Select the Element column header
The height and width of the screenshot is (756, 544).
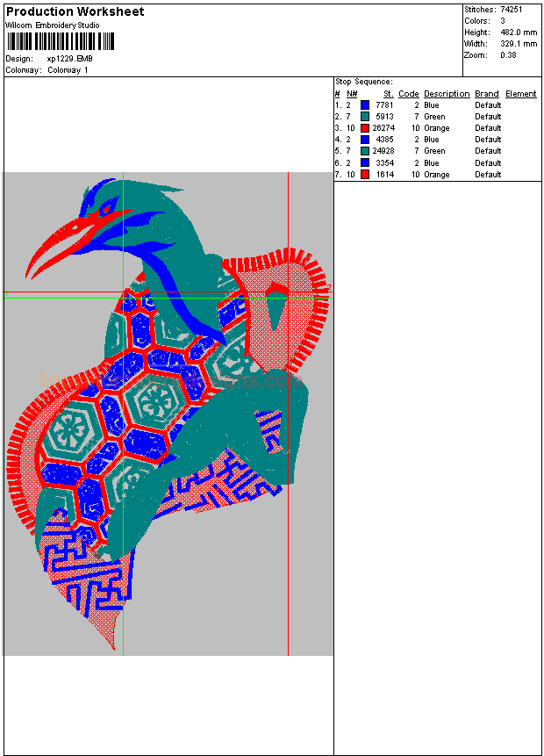[x=520, y=94]
